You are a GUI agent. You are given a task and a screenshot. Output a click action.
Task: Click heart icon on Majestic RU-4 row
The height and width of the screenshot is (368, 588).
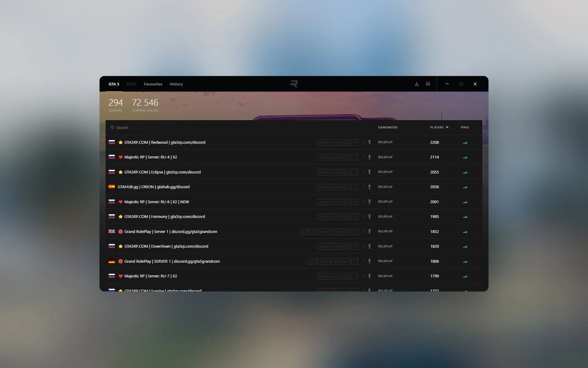[x=120, y=157]
